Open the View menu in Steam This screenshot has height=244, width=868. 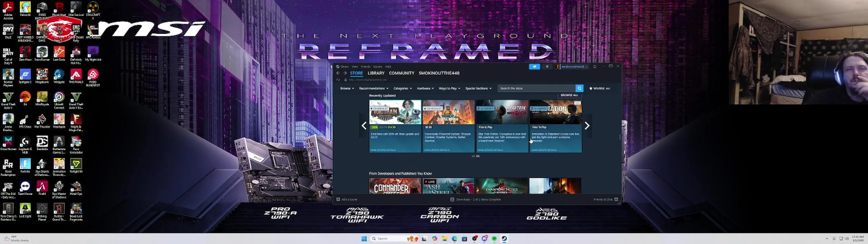(355, 67)
